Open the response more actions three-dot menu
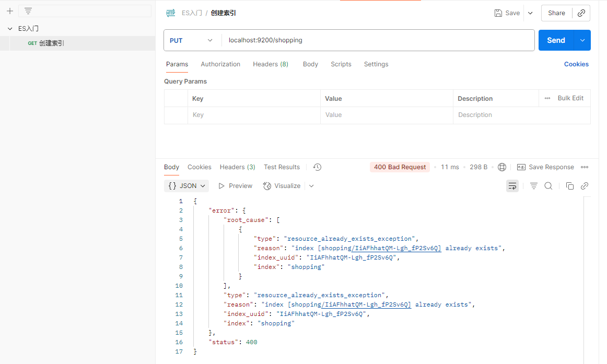 (585, 167)
